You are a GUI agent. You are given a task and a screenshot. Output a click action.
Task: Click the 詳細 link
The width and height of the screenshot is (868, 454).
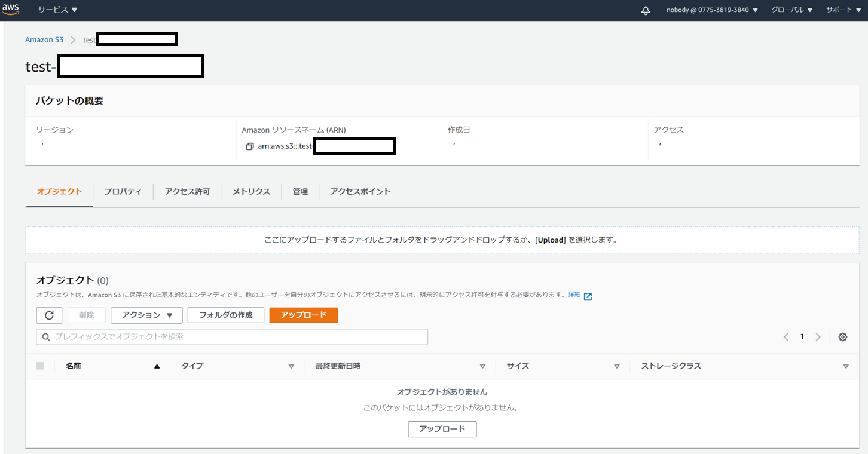click(x=574, y=295)
